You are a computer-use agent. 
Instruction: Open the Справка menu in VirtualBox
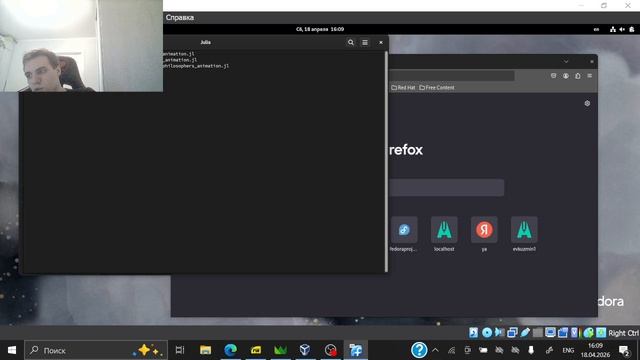[180, 18]
